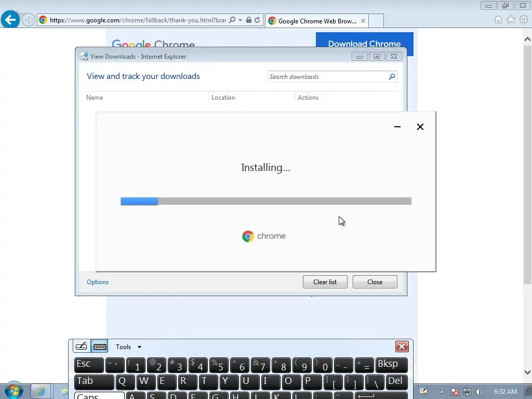The height and width of the screenshot is (399, 532).
Task: Switch to handwriting writing pad mode
Action: tap(82, 347)
